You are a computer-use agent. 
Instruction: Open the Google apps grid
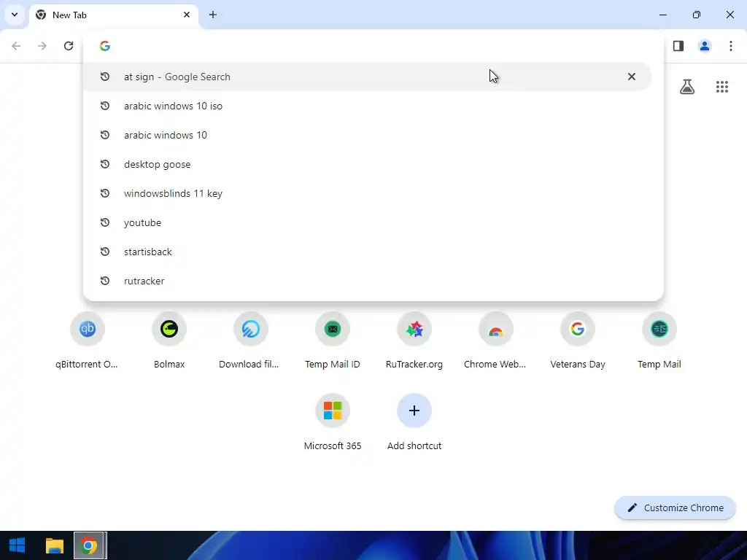click(x=722, y=87)
